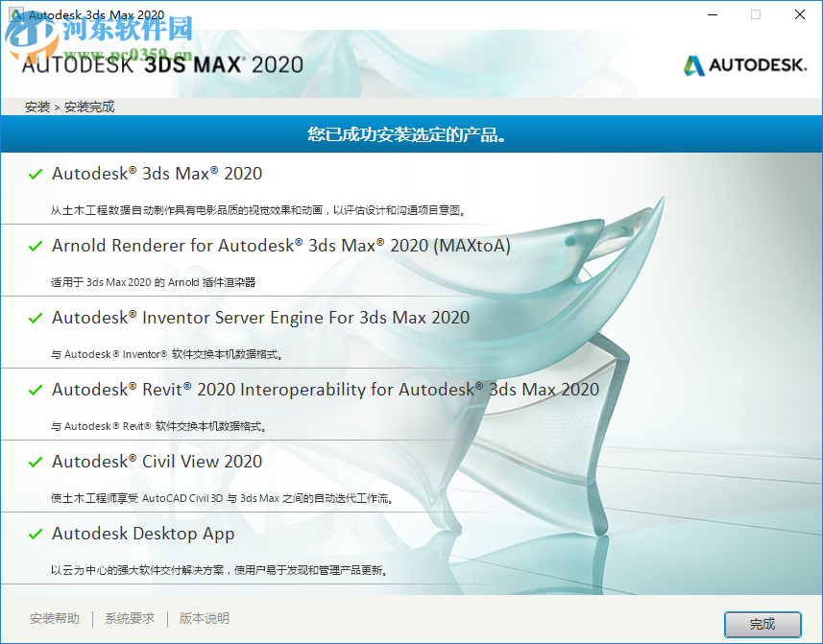Screen dimensions: 823x644
Task: Click the checkmark beside Autodesk Civil View 2020
Action: [x=36, y=462]
